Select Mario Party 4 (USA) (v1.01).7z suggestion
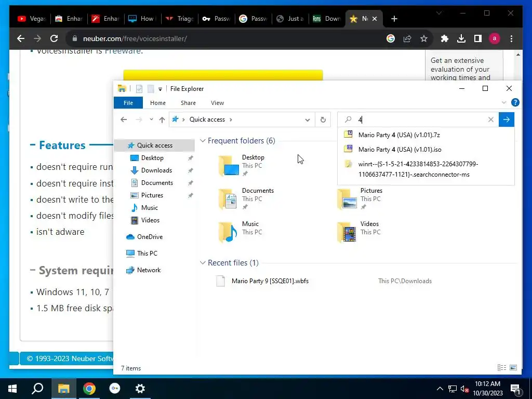Viewport: 532px width, 399px height. (426, 135)
